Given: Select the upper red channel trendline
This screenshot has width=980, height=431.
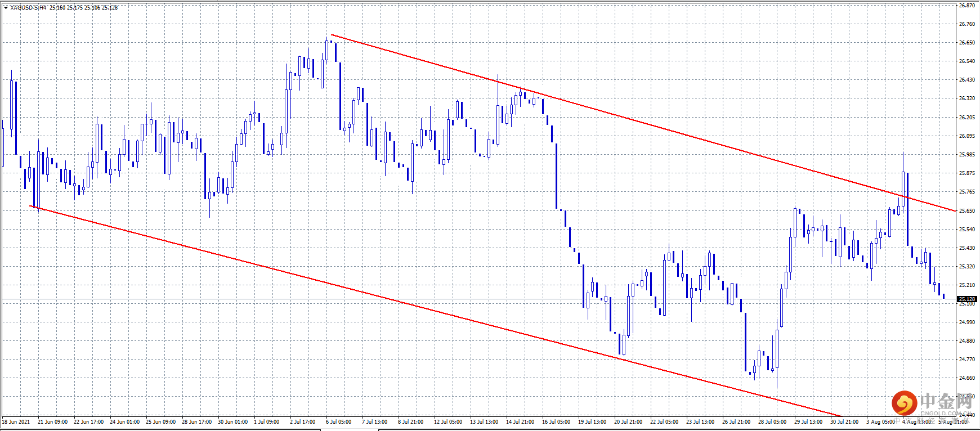Looking at the screenshot, I should 643,123.
